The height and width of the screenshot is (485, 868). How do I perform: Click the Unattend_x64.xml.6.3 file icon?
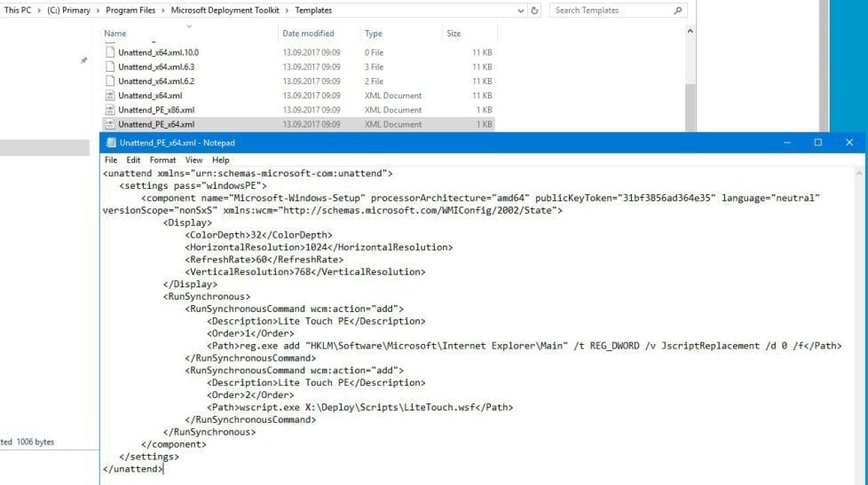click(110, 66)
